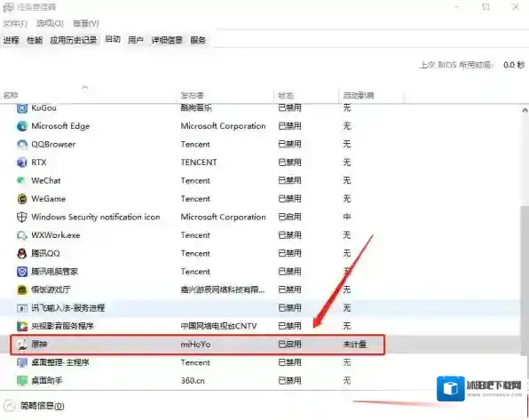Click the 讯飞输入法-服务进程 icon
The width and height of the screenshot is (529, 420).
pyautogui.click(x=22, y=308)
